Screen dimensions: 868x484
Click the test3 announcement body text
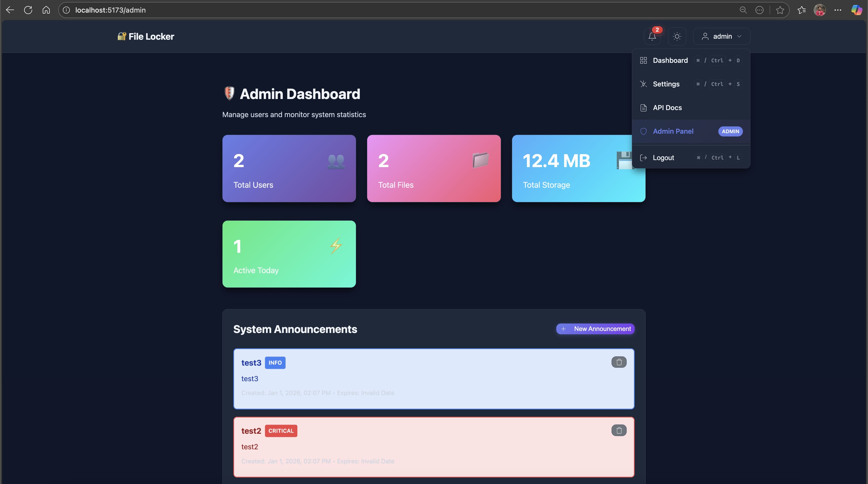pyautogui.click(x=250, y=379)
